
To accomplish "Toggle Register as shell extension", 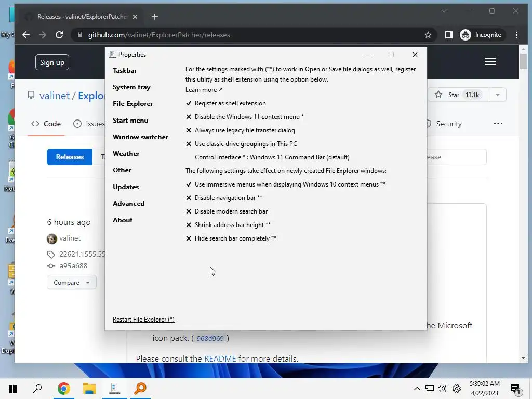I will (226, 103).
